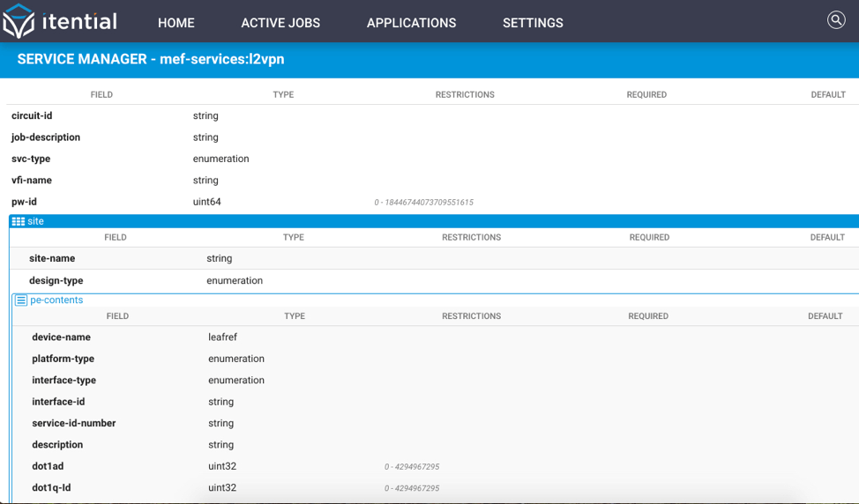This screenshot has width=859, height=504.
Task: Select the description field
Action: pos(57,445)
